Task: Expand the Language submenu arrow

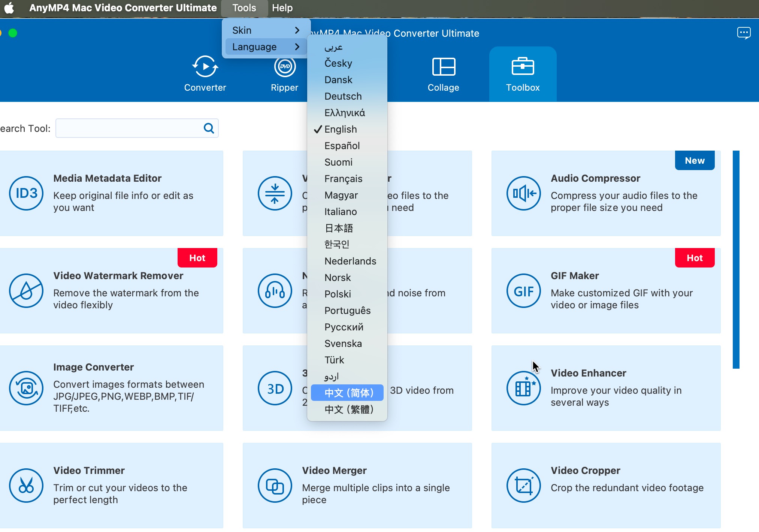Action: pos(297,47)
